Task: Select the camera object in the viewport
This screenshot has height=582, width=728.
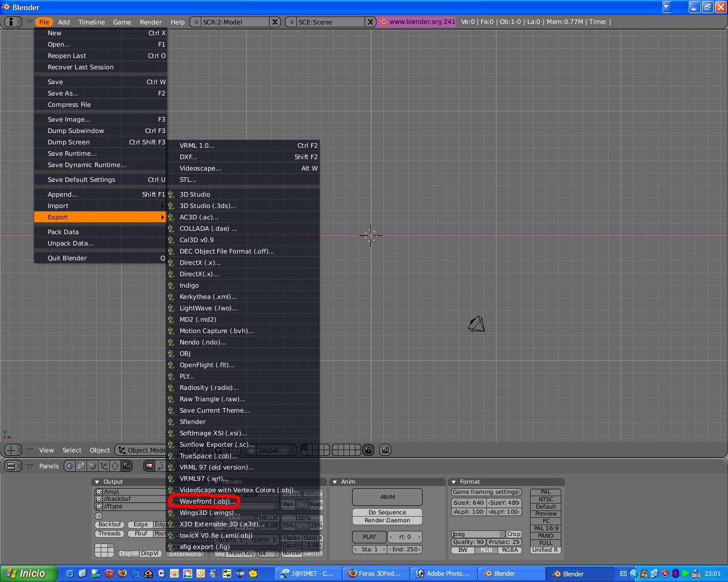Action: coord(476,324)
